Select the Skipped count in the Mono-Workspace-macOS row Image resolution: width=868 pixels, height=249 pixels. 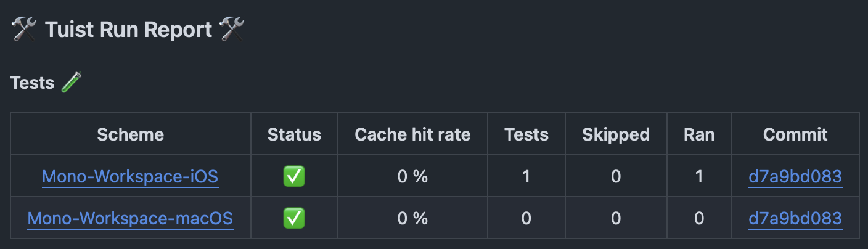click(615, 218)
